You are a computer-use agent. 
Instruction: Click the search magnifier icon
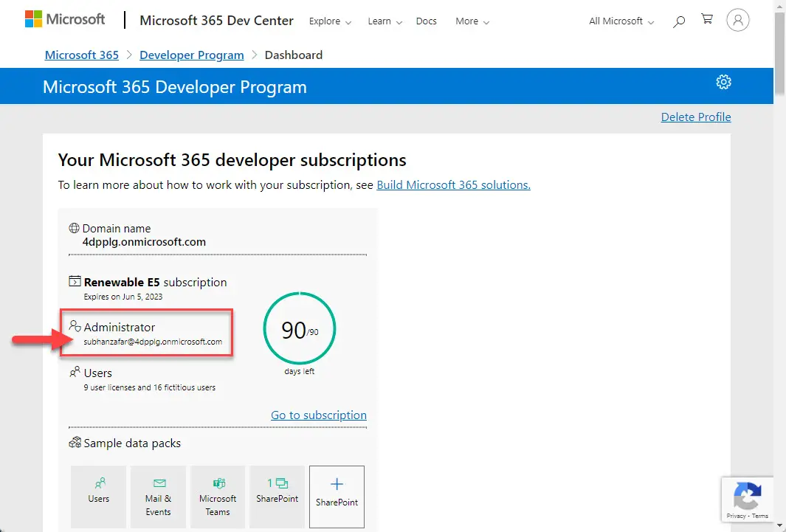[679, 21]
